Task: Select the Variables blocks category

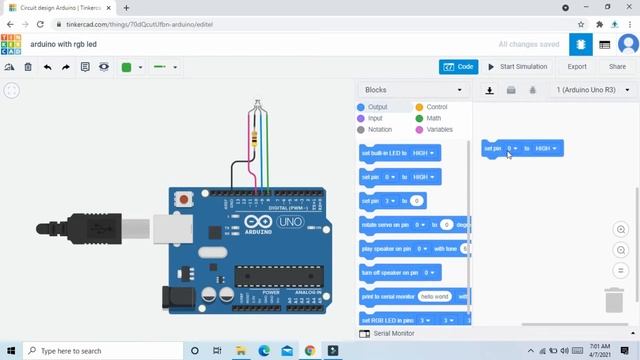Action: point(434,130)
